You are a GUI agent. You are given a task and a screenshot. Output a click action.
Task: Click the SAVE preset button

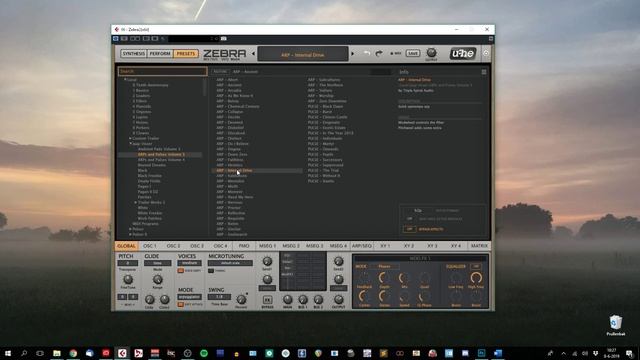click(x=413, y=53)
